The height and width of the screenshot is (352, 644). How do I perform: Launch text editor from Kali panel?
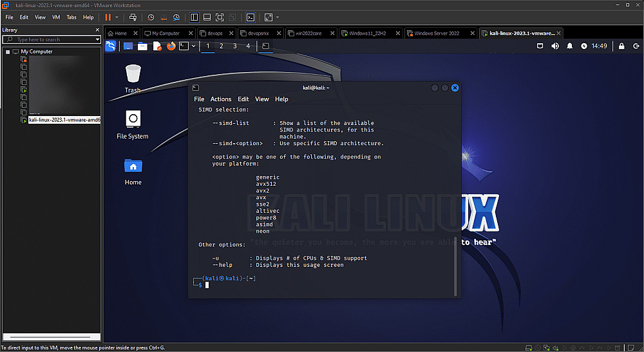tap(157, 46)
